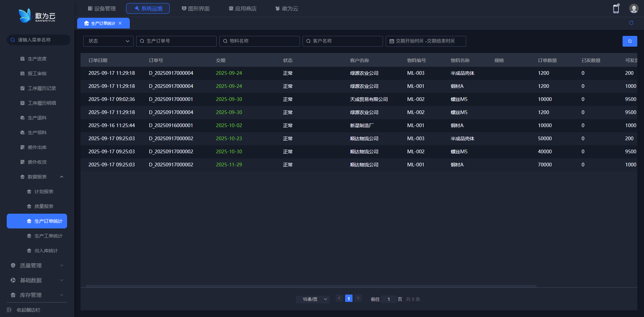Open the user avatar profile menu
The height and width of the screenshot is (317, 644).
(634, 9)
